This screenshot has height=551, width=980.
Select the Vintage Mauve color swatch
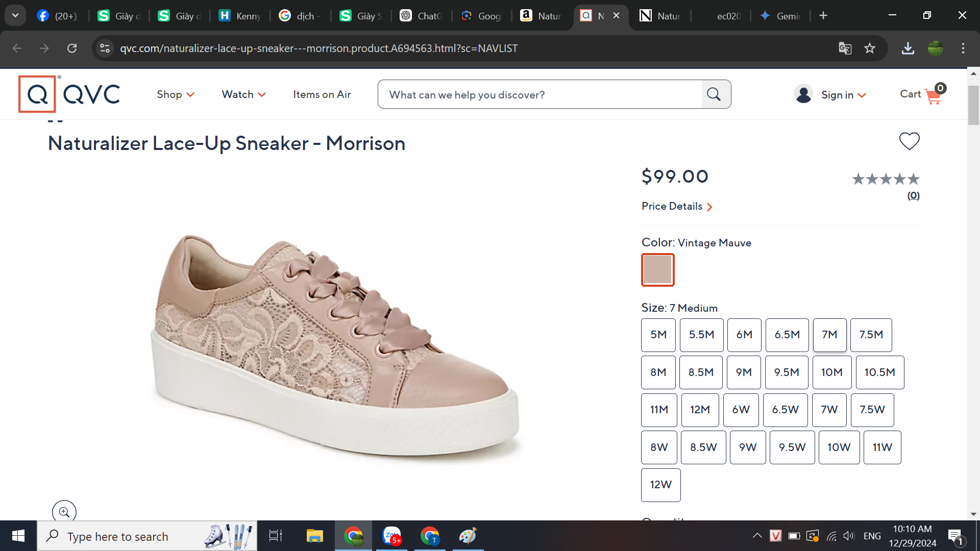pos(657,269)
